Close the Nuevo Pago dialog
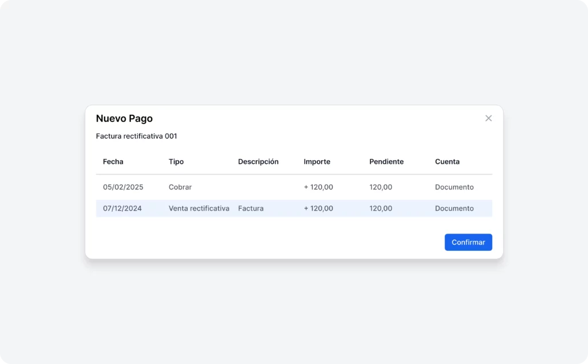Image resolution: width=588 pixels, height=364 pixels. (488, 118)
